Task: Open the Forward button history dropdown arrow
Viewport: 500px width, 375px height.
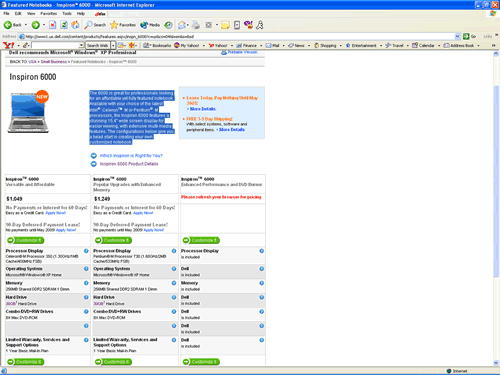Action: [x=44, y=25]
